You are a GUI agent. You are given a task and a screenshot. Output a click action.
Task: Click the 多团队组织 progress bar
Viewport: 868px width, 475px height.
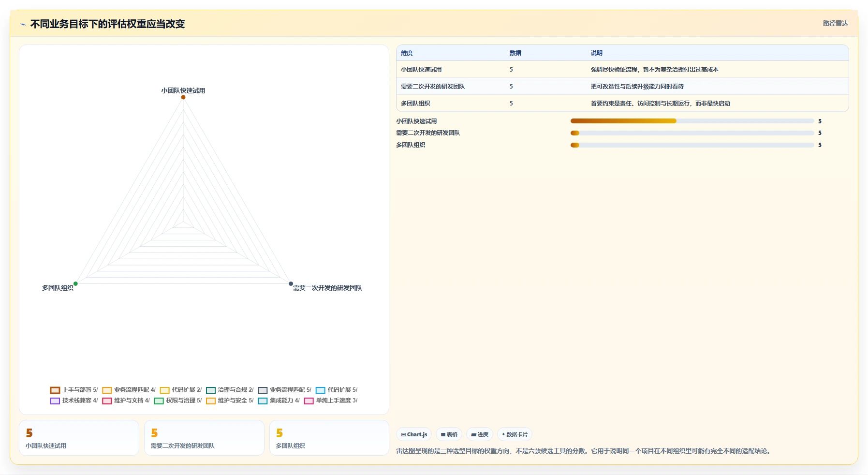click(x=692, y=145)
